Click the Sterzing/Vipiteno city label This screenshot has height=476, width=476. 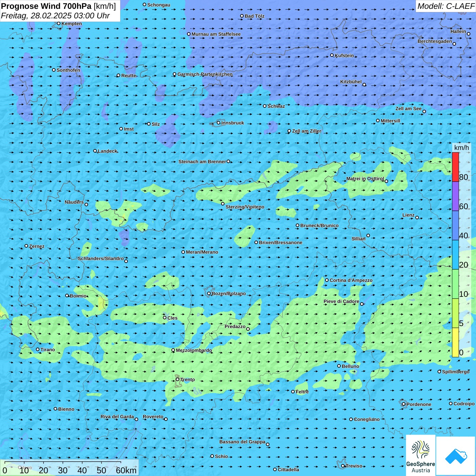coord(245,207)
